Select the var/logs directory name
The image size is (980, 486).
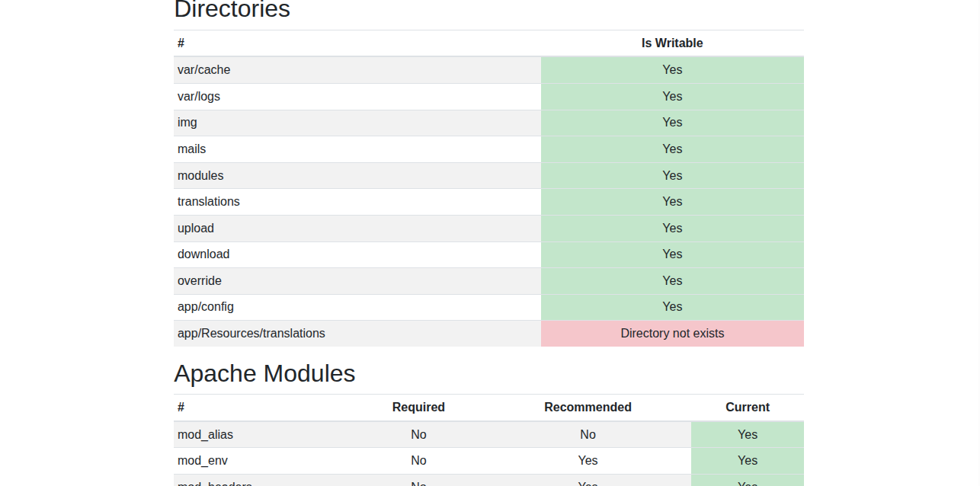pyautogui.click(x=198, y=97)
